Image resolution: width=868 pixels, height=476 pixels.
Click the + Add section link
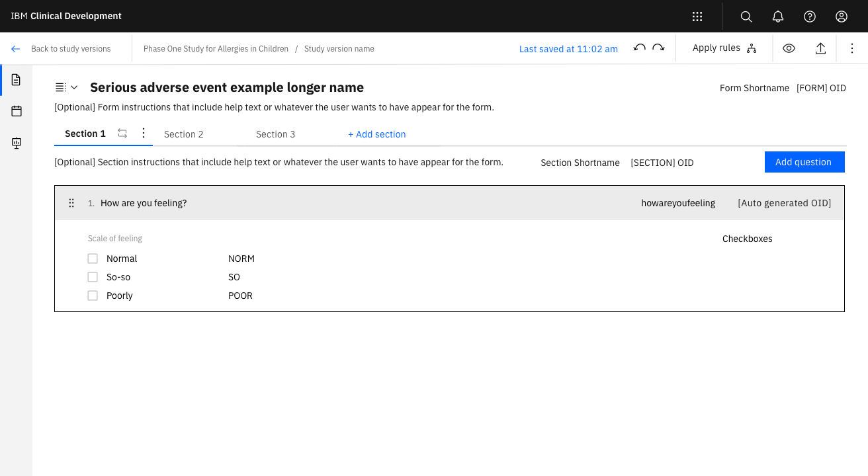pos(377,134)
